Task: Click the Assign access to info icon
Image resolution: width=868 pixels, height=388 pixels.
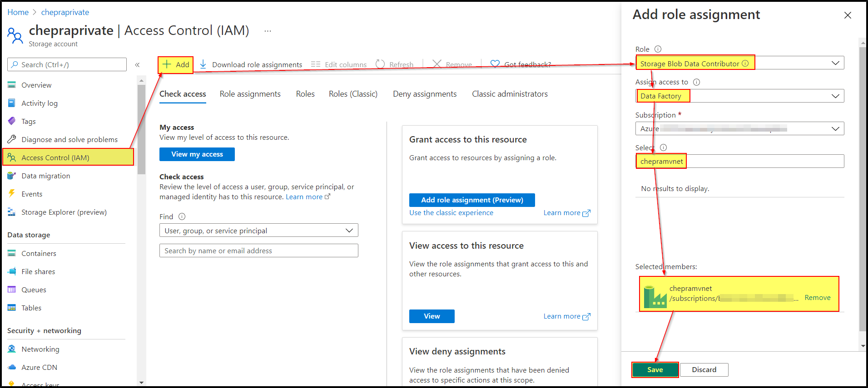Action: pos(696,82)
